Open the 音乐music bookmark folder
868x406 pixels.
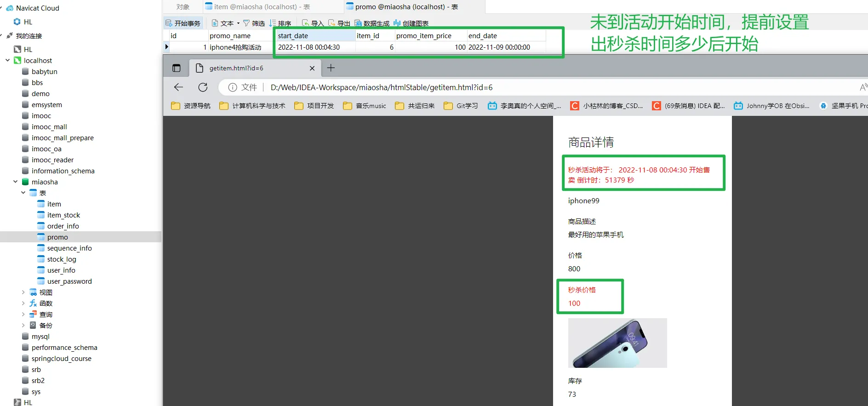(x=365, y=106)
